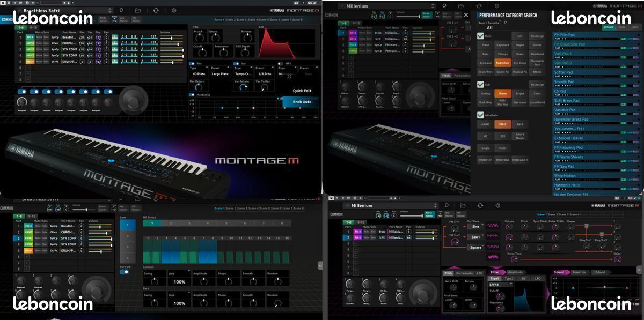Open performance search magnifier in Breathless Safri FEG/AEG view
The width and height of the screenshot is (644, 320).
121,10
